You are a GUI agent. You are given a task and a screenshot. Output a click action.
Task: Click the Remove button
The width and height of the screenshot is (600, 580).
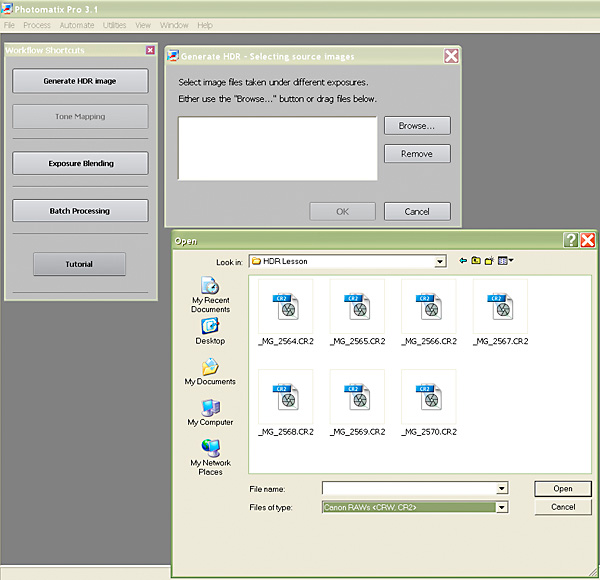[x=417, y=153]
